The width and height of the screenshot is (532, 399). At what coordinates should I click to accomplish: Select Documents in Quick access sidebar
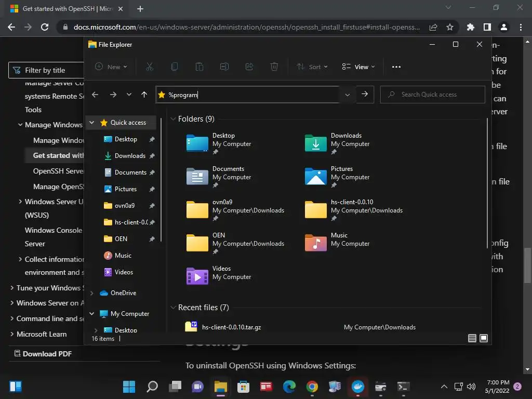point(129,172)
